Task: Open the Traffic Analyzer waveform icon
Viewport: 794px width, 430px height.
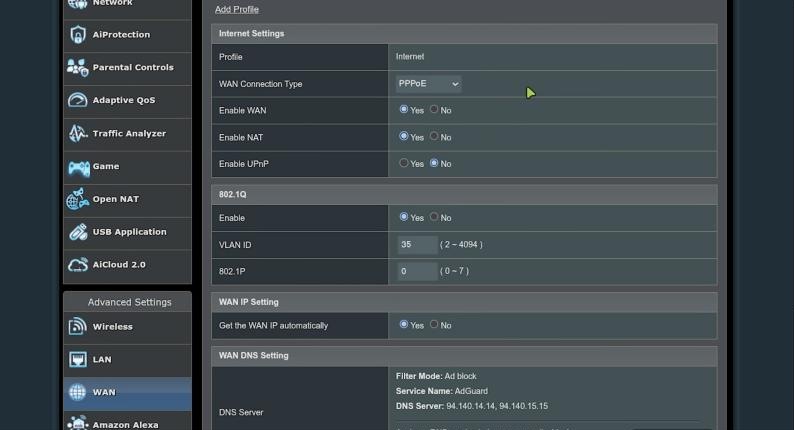Action: click(77, 133)
